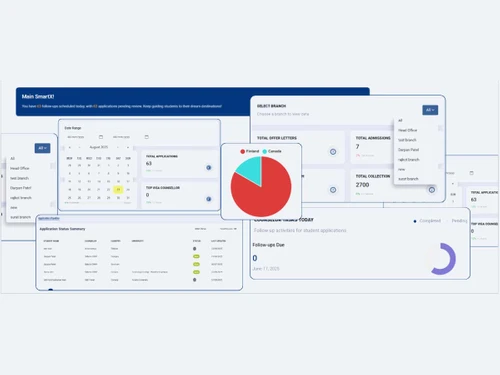Click purple donut progress chart
The image size is (500, 375).
point(443,259)
